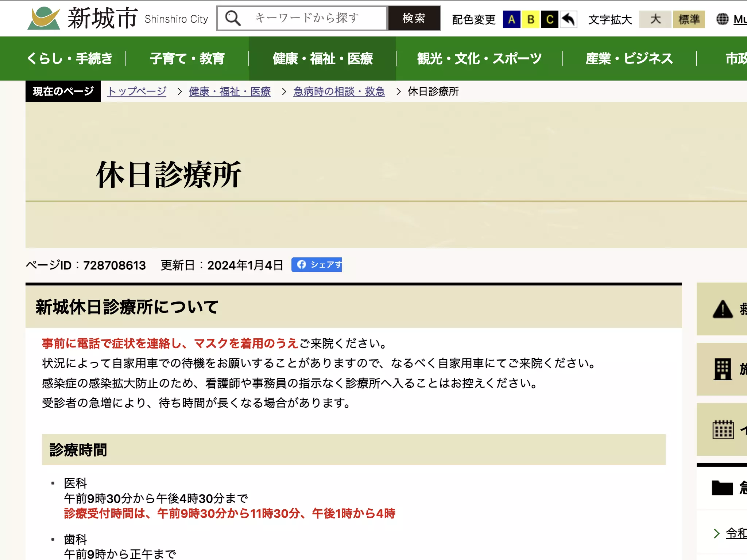The width and height of the screenshot is (747, 560).
Task: Click the keyword search input field
Action: click(302, 18)
